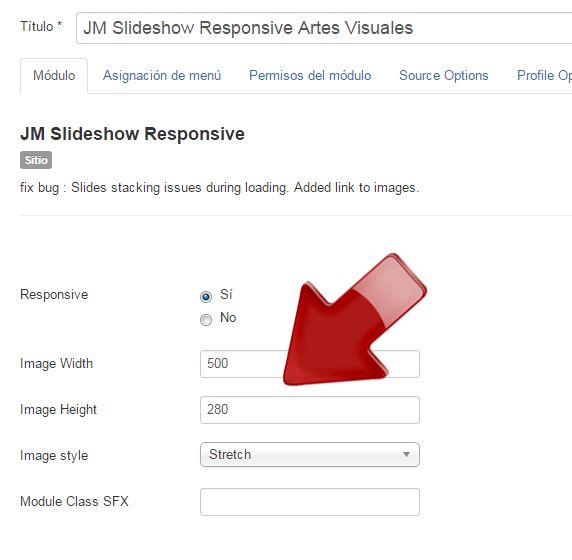
Task: Switch to the Source Options tab
Action: point(444,76)
